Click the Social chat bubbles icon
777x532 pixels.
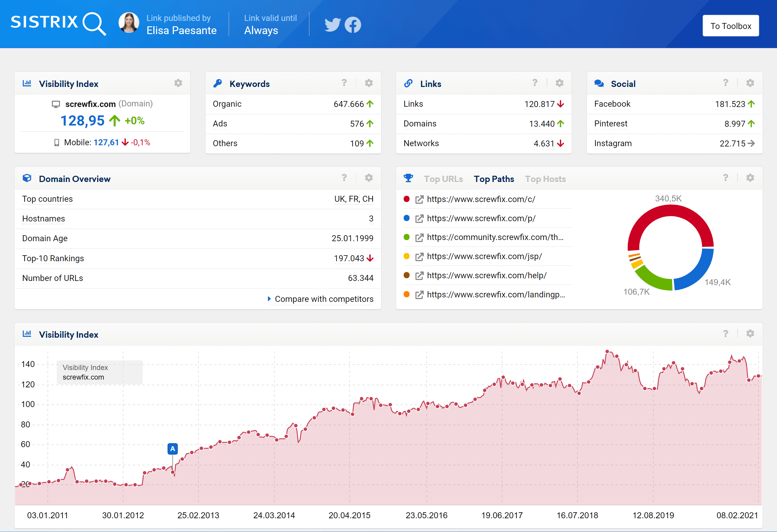599,83
